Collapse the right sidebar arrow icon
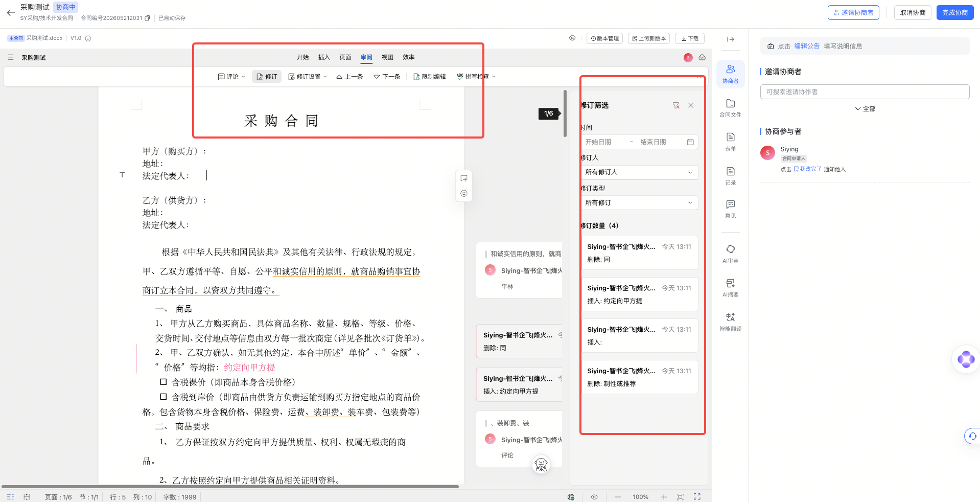The image size is (980, 502). click(x=731, y=39)
